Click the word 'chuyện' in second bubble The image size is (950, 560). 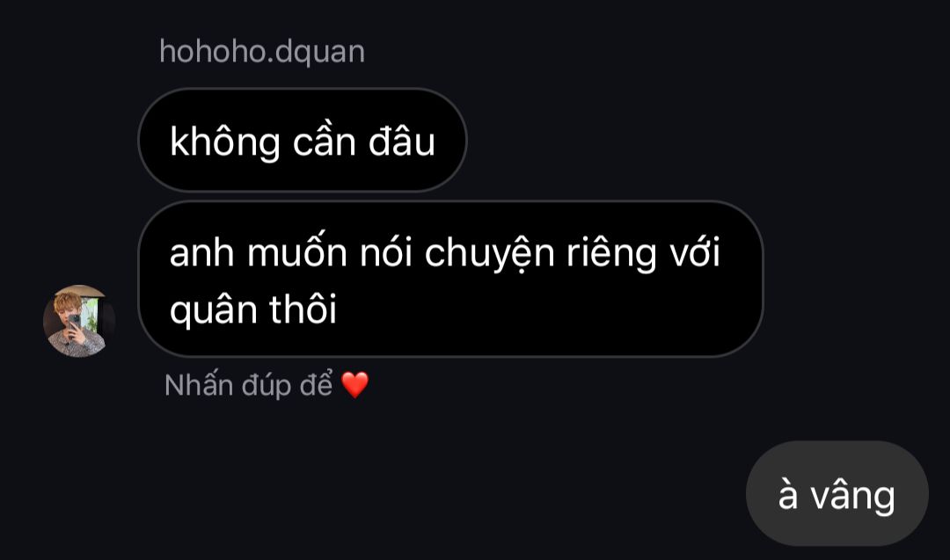click(x=490, y=254)
